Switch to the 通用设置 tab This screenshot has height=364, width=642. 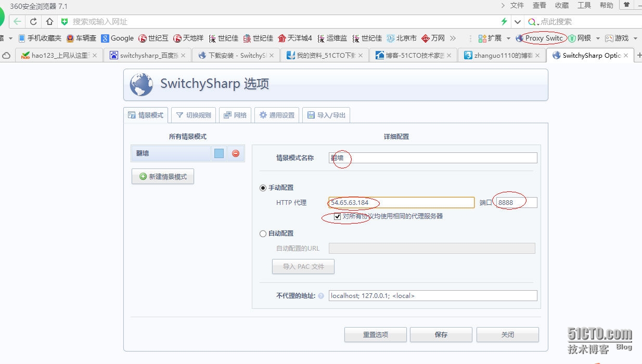(277, 115)
